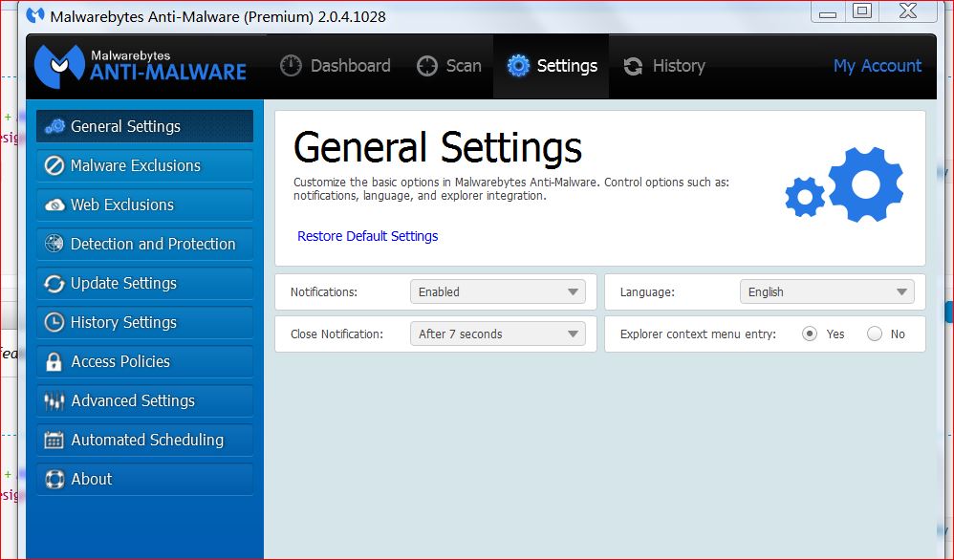954x560 pixels.
Task: Click the About lifebuoy icon
Action: click(54, 479)
